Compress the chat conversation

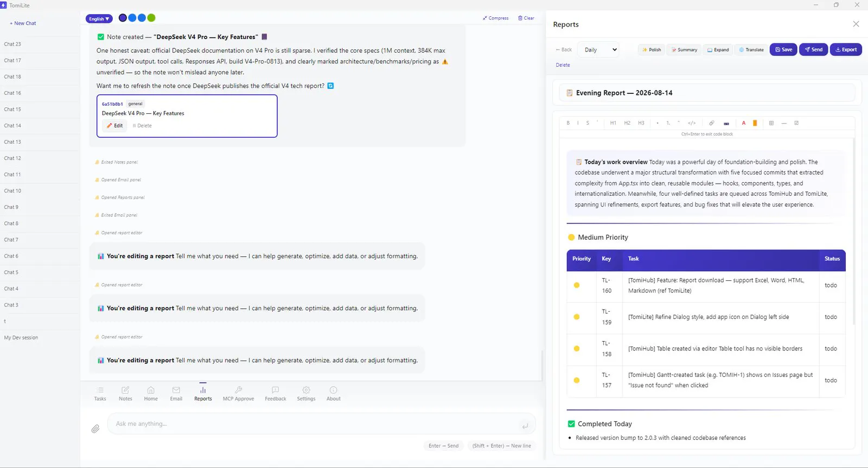(496, 18)
